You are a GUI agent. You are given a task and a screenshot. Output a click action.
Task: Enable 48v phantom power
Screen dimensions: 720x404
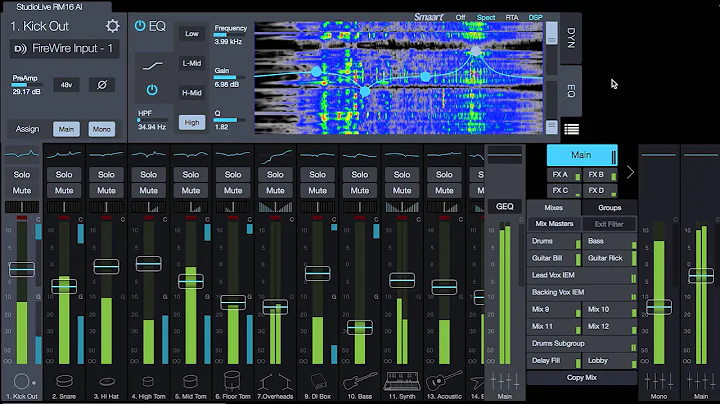(x=66, y=84)
